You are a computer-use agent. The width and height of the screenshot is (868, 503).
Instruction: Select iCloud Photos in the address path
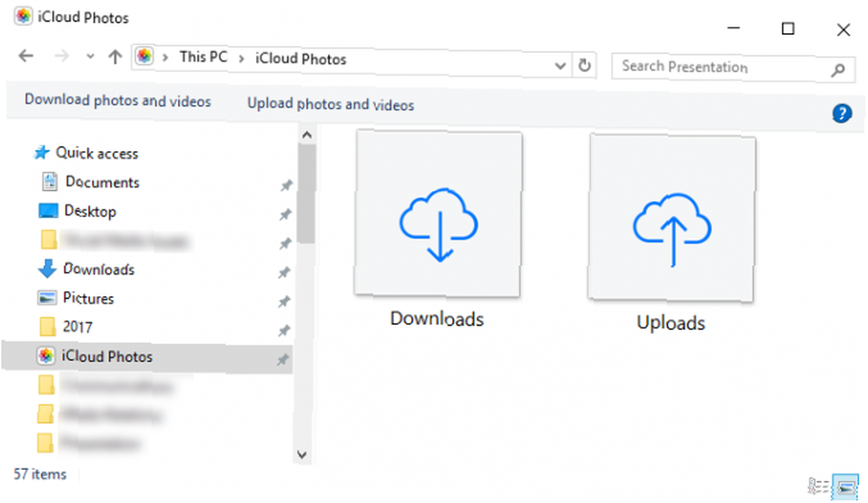pos(300,59)
